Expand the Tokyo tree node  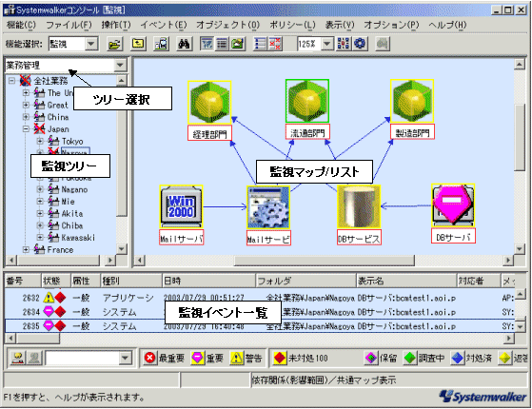40,141
